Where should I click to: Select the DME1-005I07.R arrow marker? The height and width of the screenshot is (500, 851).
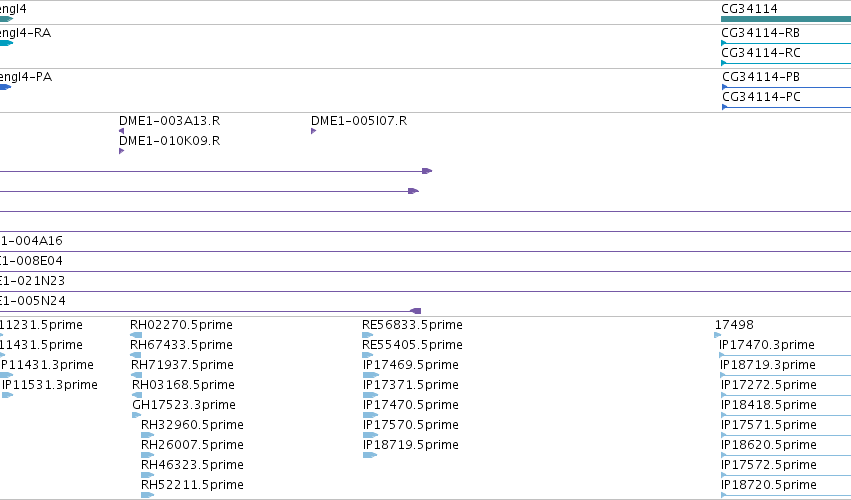click(313, 131)
